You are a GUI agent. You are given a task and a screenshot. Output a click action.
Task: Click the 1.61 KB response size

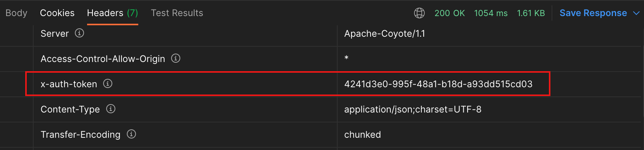point(531,13)
